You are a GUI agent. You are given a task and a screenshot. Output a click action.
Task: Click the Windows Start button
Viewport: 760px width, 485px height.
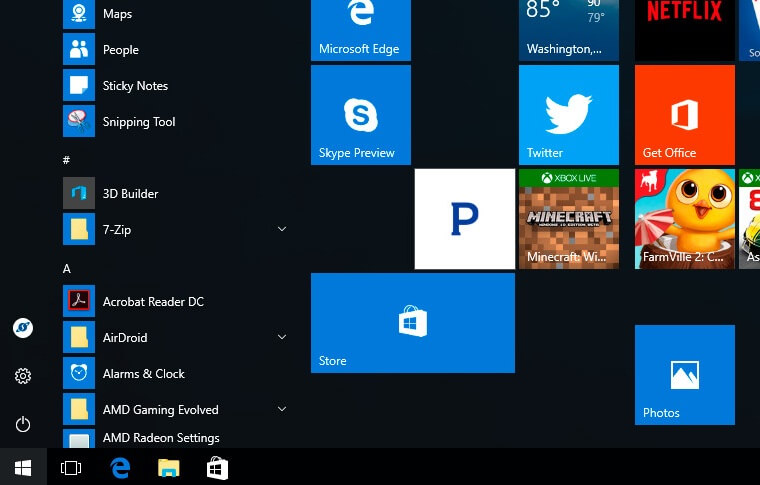[x=23, y=468]
